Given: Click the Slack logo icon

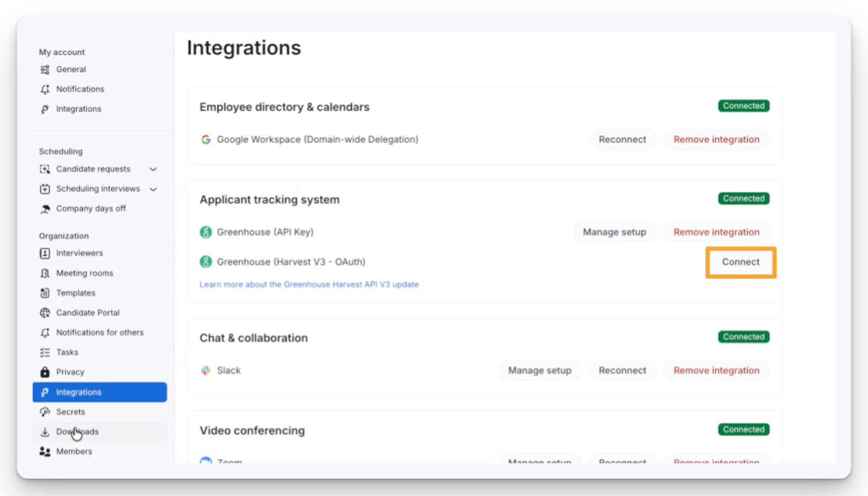Looking at the screenshot, I should (x=206, y=371).
